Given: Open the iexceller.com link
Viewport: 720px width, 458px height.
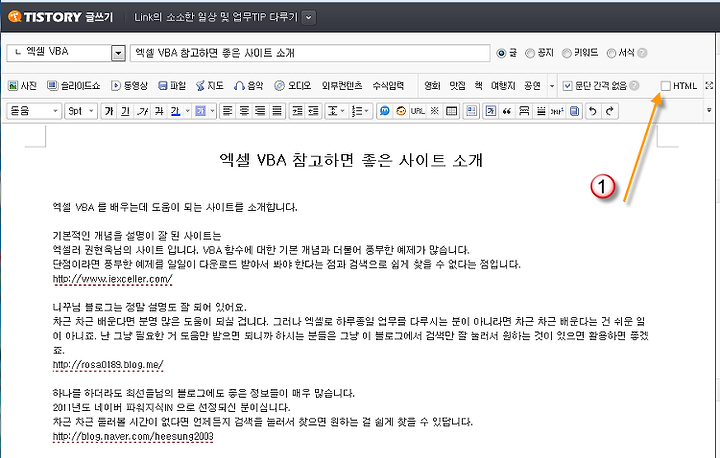Looking at the screenshot, I should (112, 279).
